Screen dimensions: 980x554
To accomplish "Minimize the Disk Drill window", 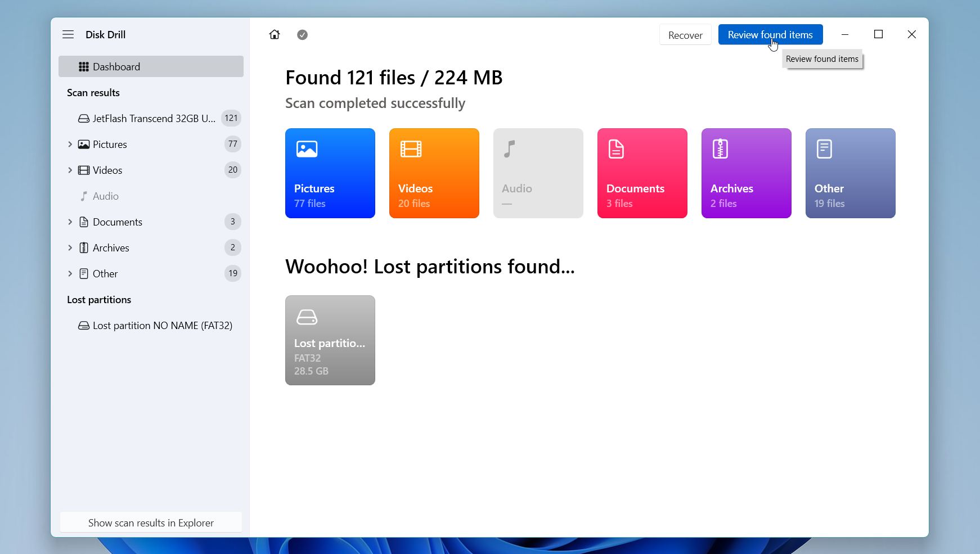I will click(x=845, y=34).
